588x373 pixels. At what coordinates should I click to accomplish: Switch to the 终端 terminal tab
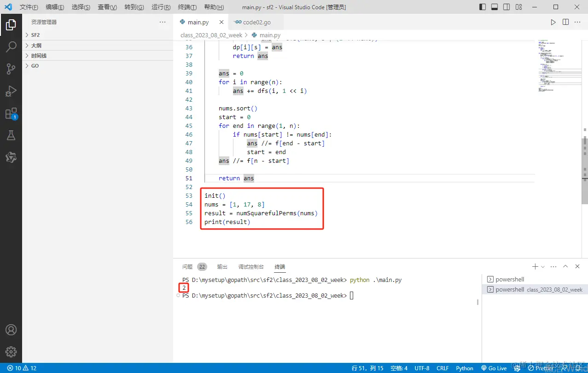[280, 267]
